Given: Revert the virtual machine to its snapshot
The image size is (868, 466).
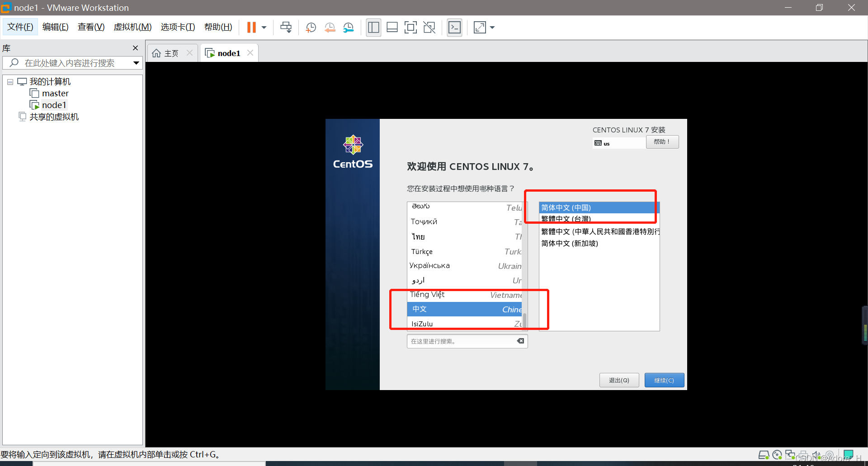Looking at the screenshot, I should [x=330, y=28].
